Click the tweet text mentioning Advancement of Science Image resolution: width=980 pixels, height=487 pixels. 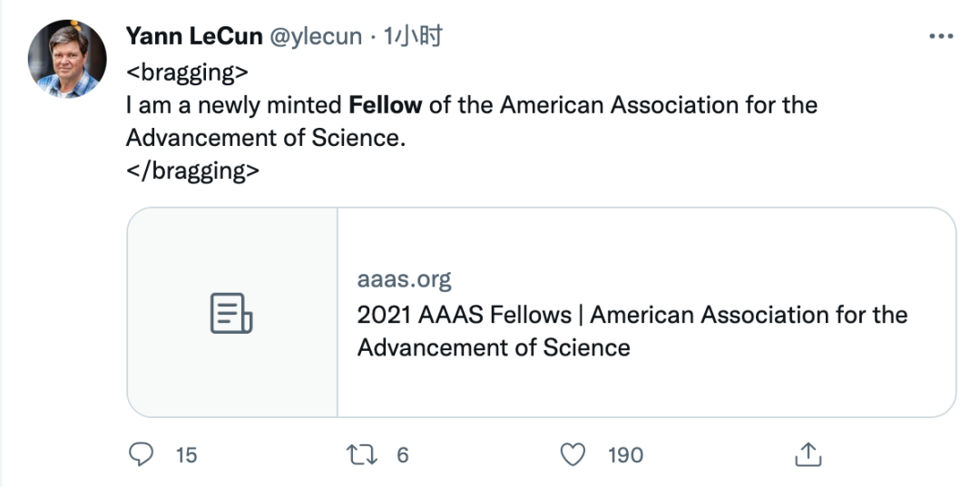[263, 138]
